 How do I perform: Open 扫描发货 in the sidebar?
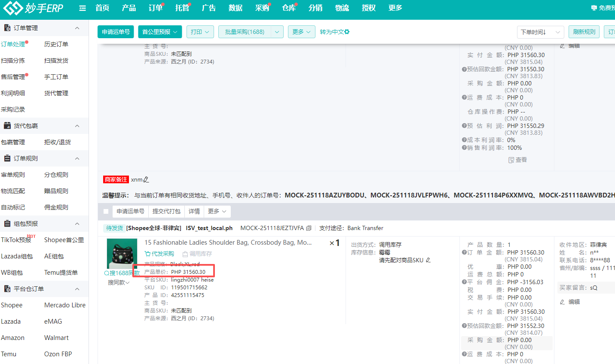[x=56, y=61]
